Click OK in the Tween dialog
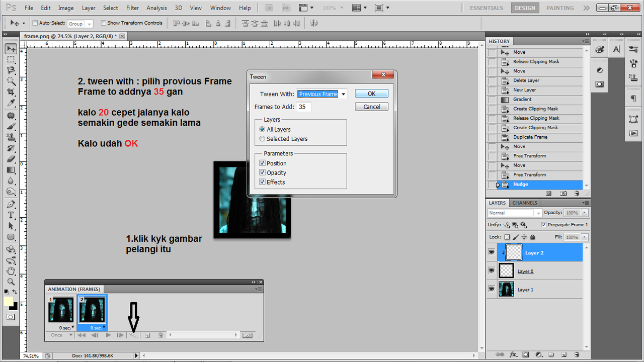The height and width of the screenshot is (362, 644). click(x=371, y=94)
